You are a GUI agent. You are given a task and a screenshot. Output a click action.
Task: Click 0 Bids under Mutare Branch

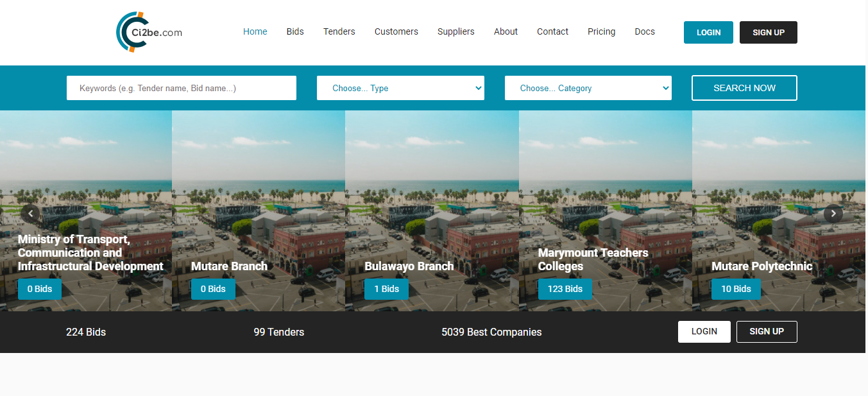click(213, 289)
